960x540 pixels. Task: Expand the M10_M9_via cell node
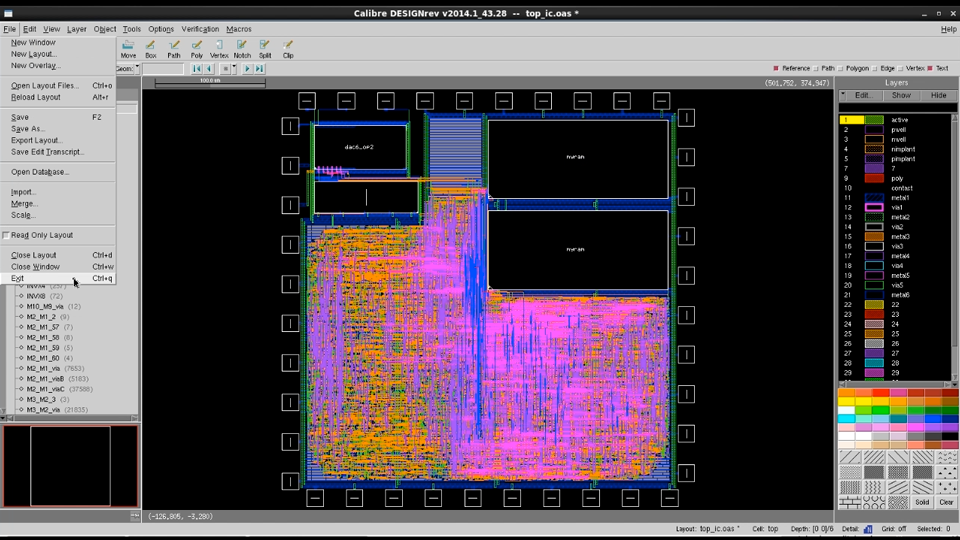(21, 306)
